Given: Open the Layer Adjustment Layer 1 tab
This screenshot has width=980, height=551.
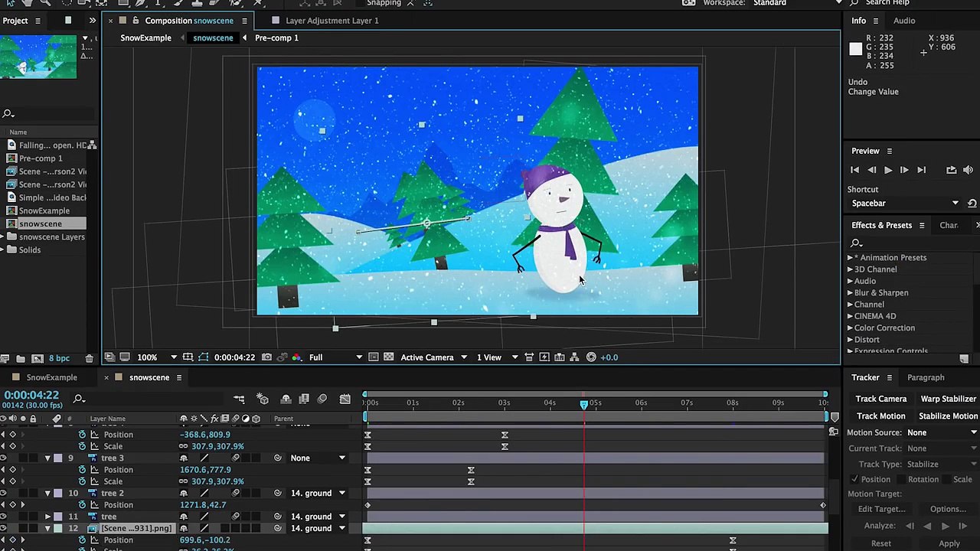Looking at the screenshot, I should [x=332, y=21].
